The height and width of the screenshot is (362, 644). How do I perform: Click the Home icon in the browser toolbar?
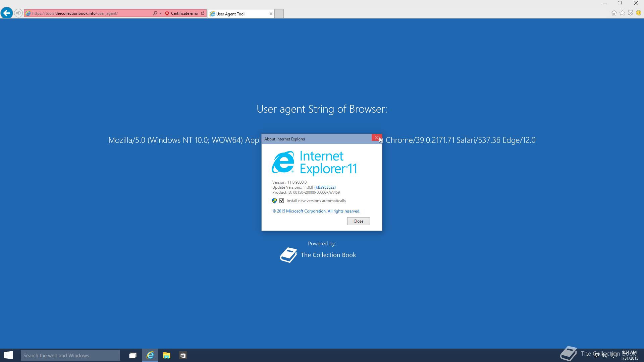coord(614,13)
